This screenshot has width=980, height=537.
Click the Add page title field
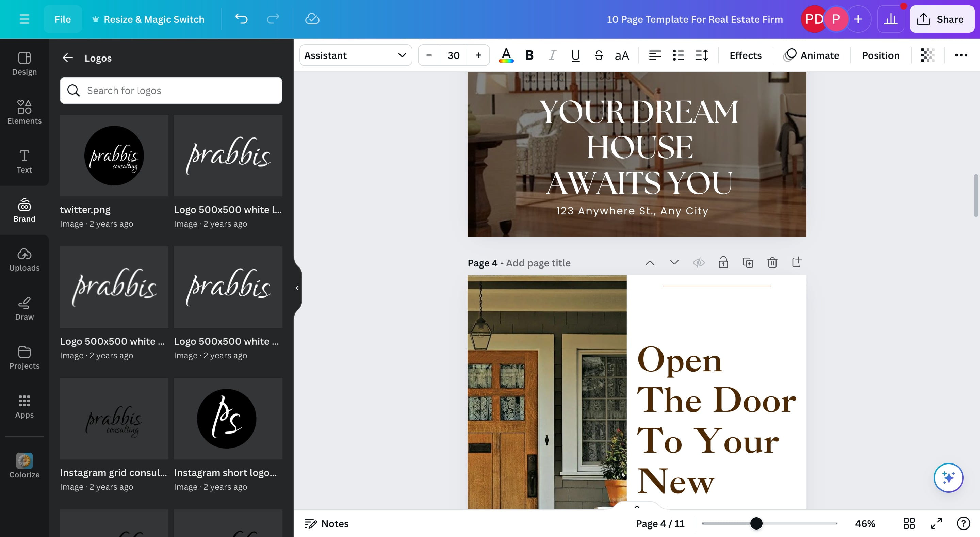tap(538, 263)
